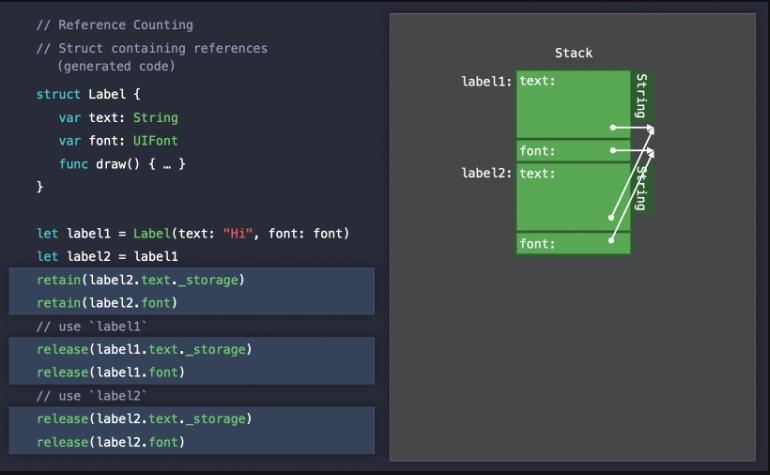This screenshot has height=475, width=770.
Task: Click the "let label1 = Label(...)" code line
Action: [193, 233]
